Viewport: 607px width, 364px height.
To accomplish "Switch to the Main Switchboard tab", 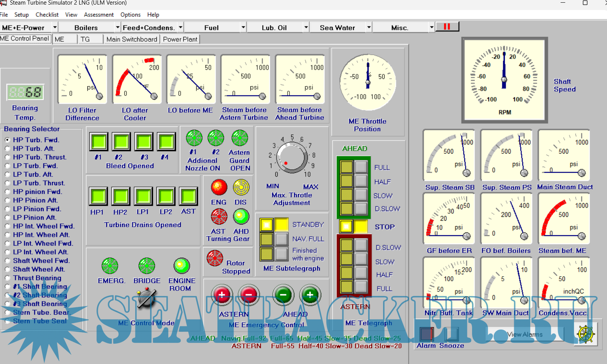I will (132, 39).
